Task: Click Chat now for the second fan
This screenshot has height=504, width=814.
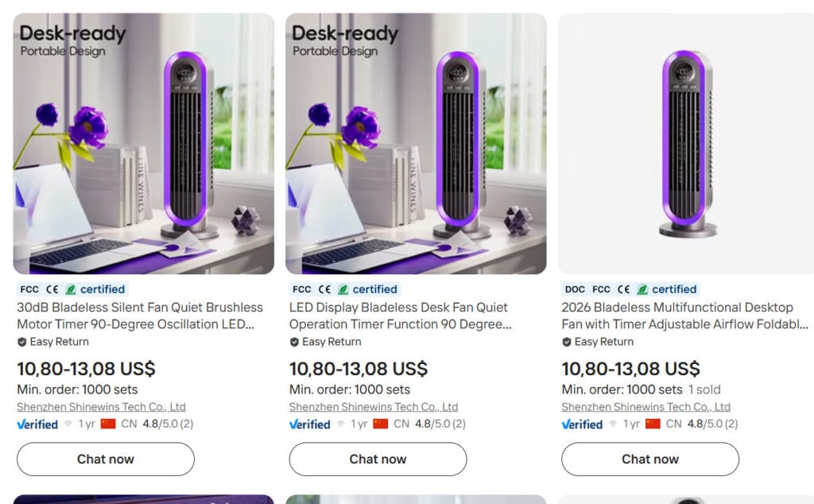Action: point(378,459)
